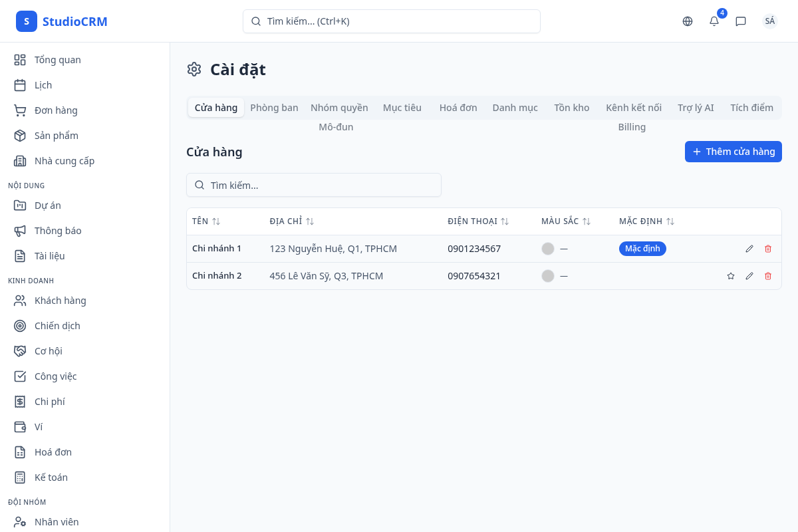Edit Chi nhánh 2 with pencil icon
Screen dimensions: 798x532
tap(749, 276)
